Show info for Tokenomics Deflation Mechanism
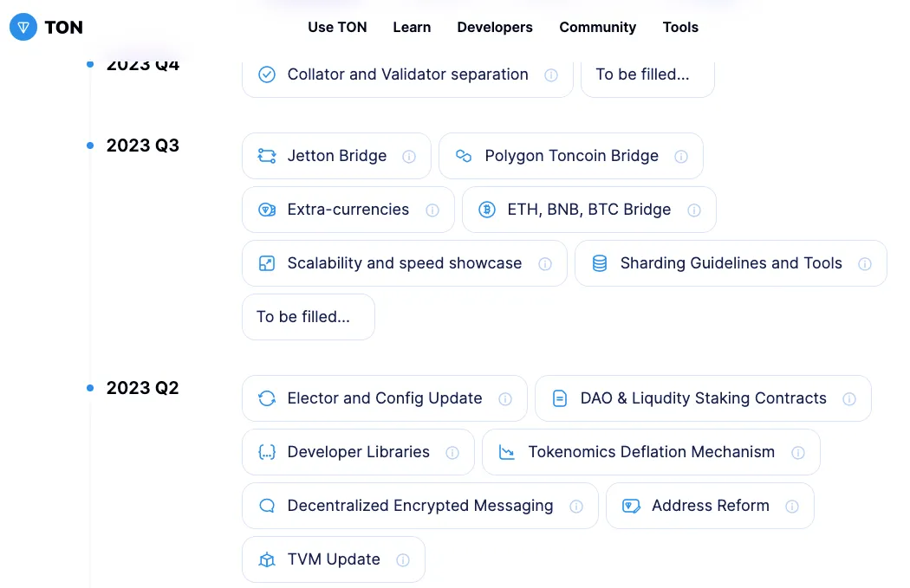 [798, 453]
